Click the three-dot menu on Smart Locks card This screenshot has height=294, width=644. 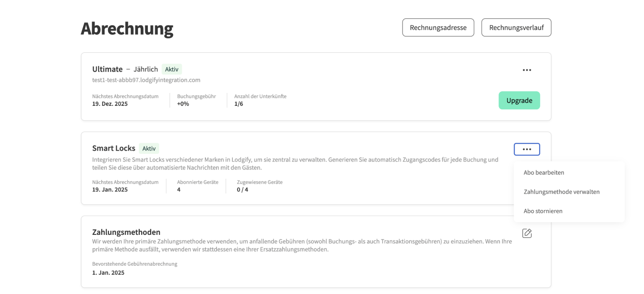click(527, 149)
